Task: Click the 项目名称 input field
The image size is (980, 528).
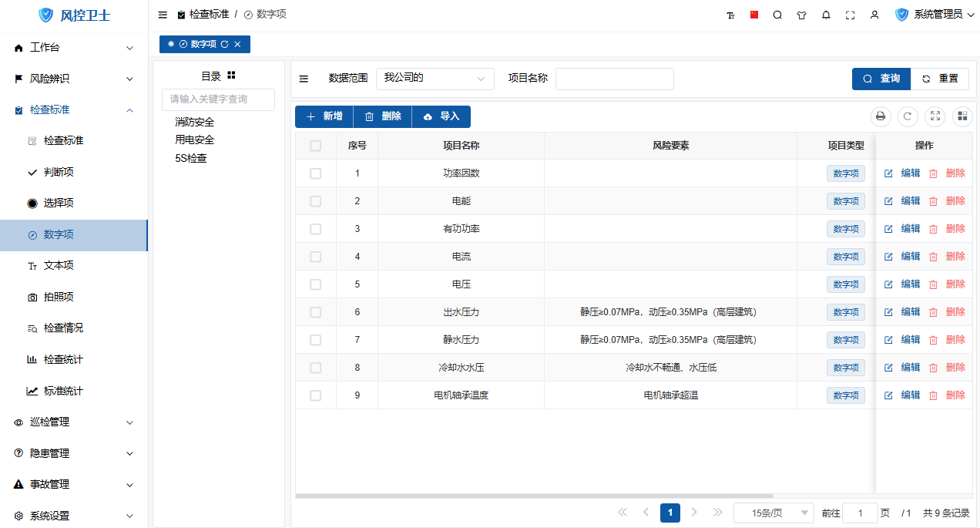Action: pyautogui.click(x=614, y=79)
